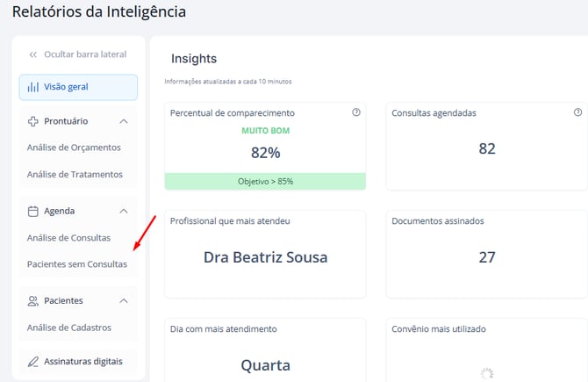Open Pacientes sem Consultas report
The image size is (588, 382).
(x=77, y=264)
